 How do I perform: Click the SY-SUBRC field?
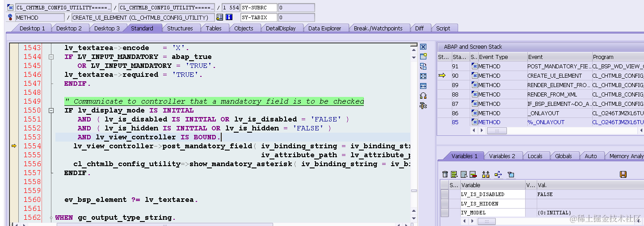coord(259,8)
